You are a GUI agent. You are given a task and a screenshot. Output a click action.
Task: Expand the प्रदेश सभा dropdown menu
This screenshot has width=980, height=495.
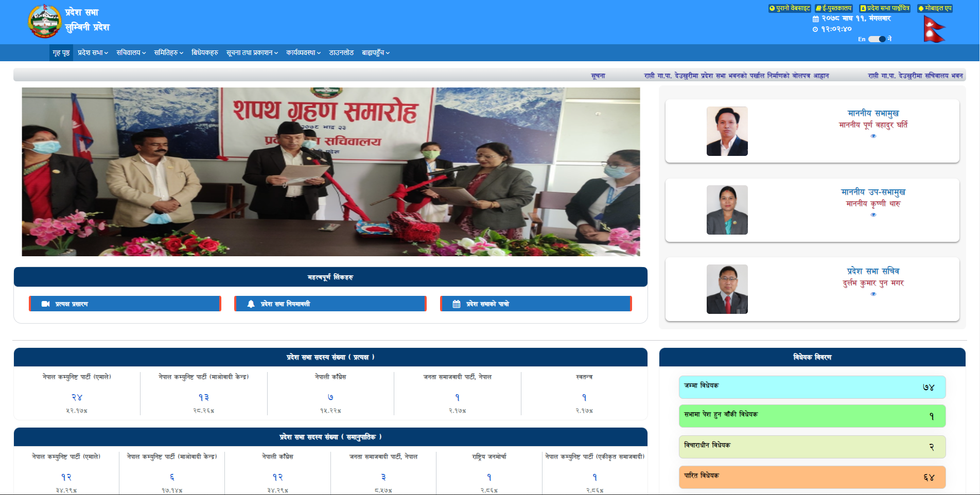tap(92, 52)
